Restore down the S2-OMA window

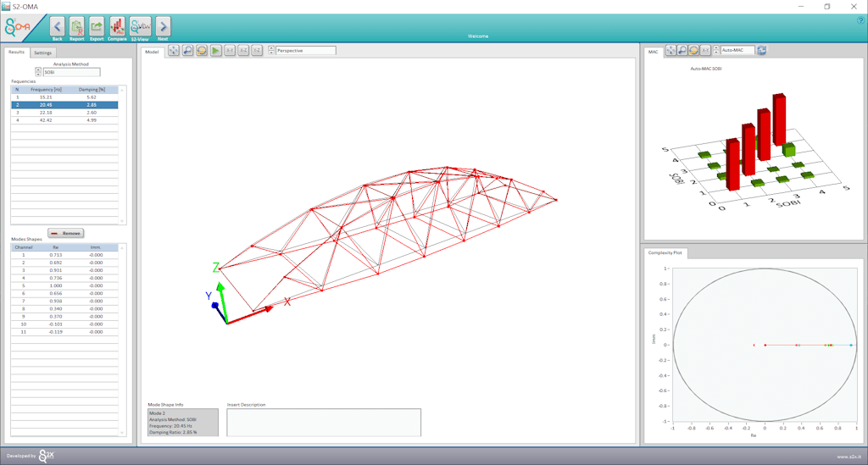pos(827,7)
